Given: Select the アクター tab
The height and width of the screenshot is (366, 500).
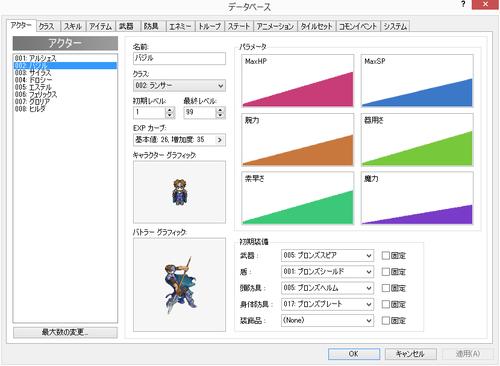Looking at the screenshot, I should click(21, 25).
